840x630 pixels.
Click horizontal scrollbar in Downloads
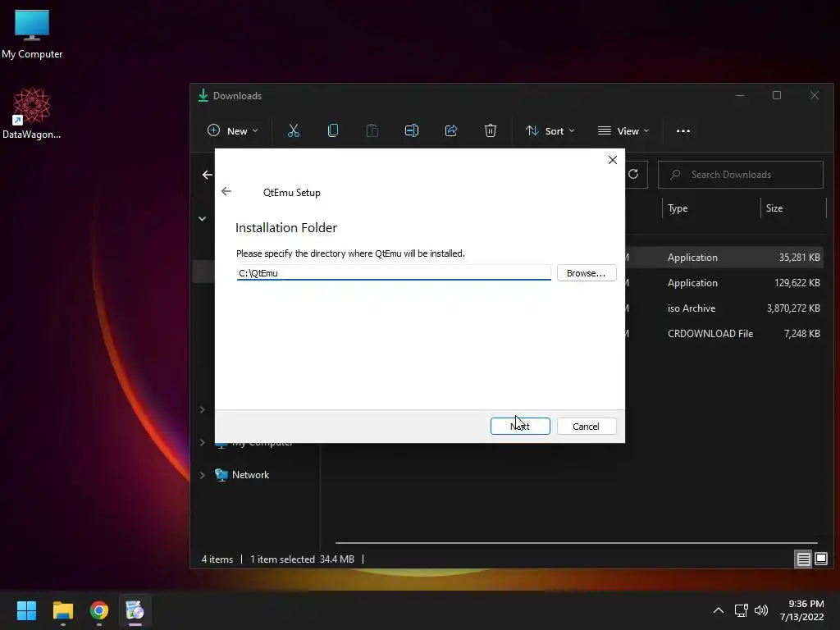pyautogui.click(x=577, y=543)
